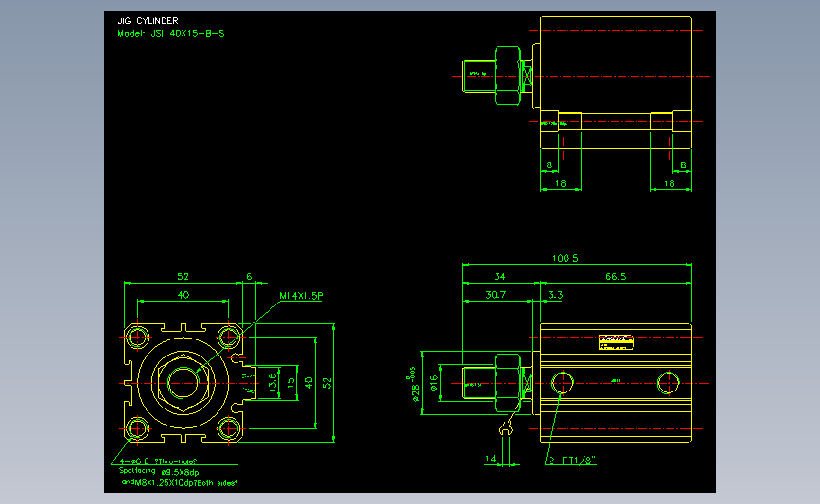Click the yellow nameplate on cylinder body
Viewport: 820px width, 504px height.
(x=616, y=342)
